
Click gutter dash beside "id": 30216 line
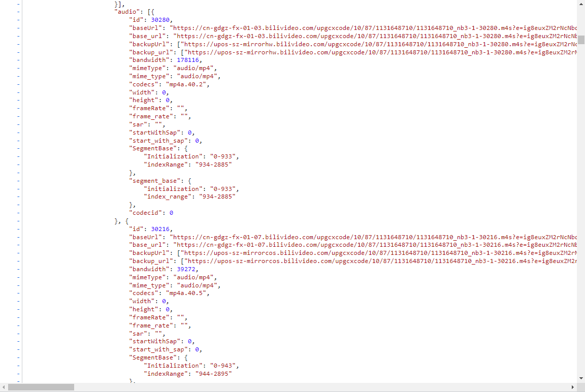tap(18, 229)
